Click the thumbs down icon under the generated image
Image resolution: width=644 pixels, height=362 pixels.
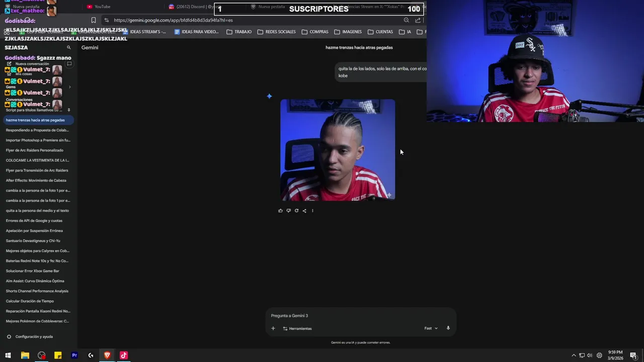(x=288, y=211)
